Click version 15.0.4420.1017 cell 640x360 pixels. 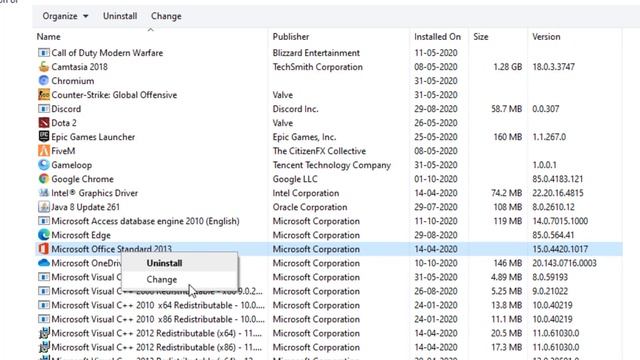[x=560, y=249]
